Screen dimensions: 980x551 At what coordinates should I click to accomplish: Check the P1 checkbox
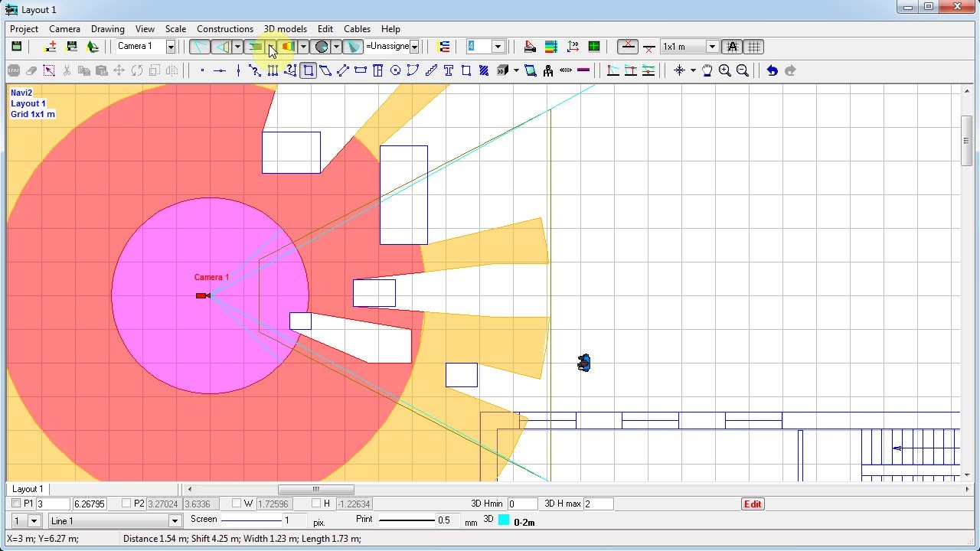16,504
